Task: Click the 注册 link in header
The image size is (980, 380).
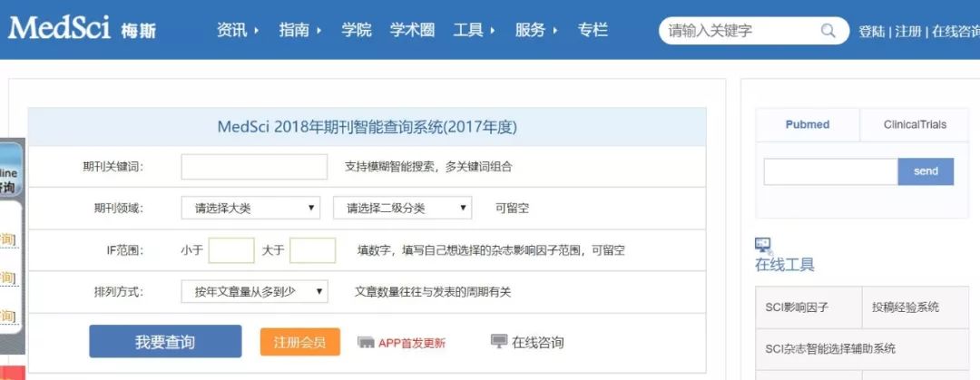Action: [908, 32]
